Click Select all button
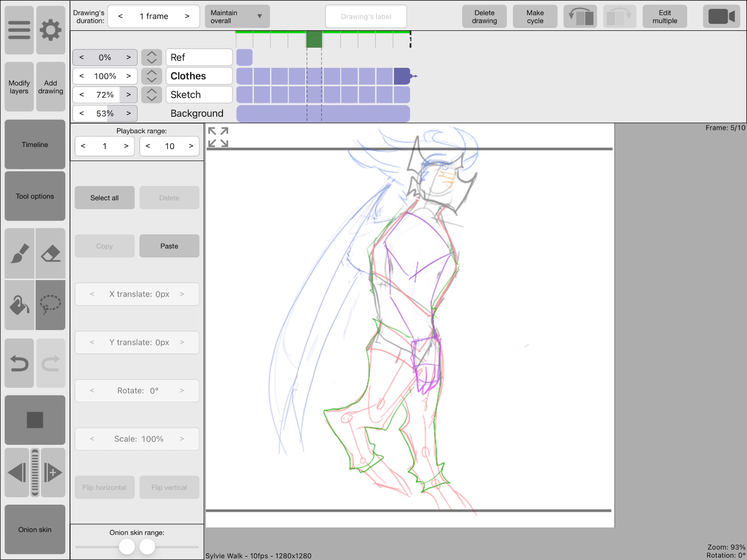Image resolution: width=747 pixels, height=560 pixels. coord(105,198)
